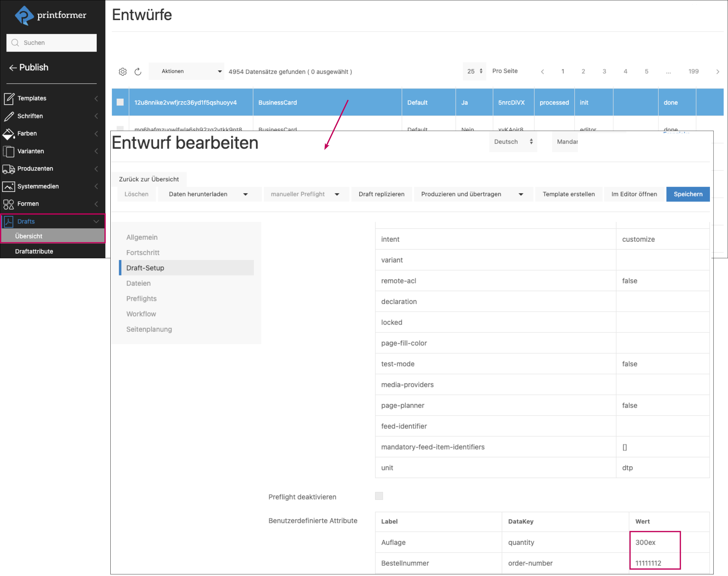Screen dimensions: 728x576
Task: Switch to the Dateien section
Action: coord(138,283)
